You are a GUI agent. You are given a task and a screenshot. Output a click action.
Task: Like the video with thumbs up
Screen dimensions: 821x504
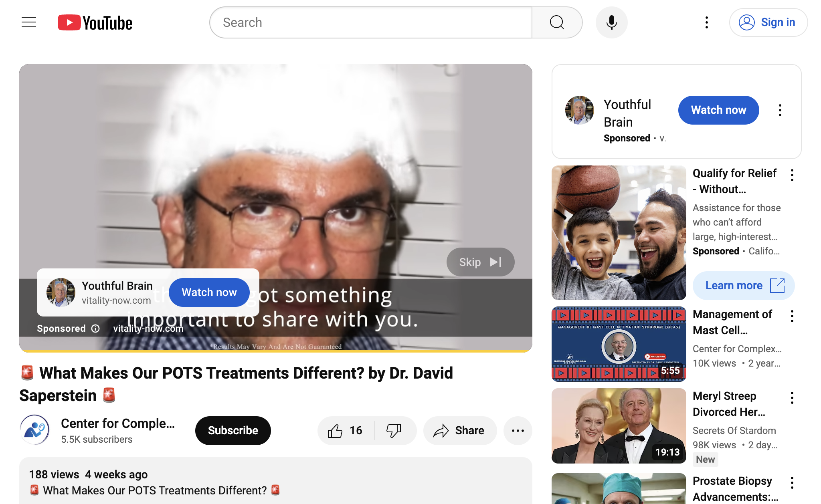(345, 431)
